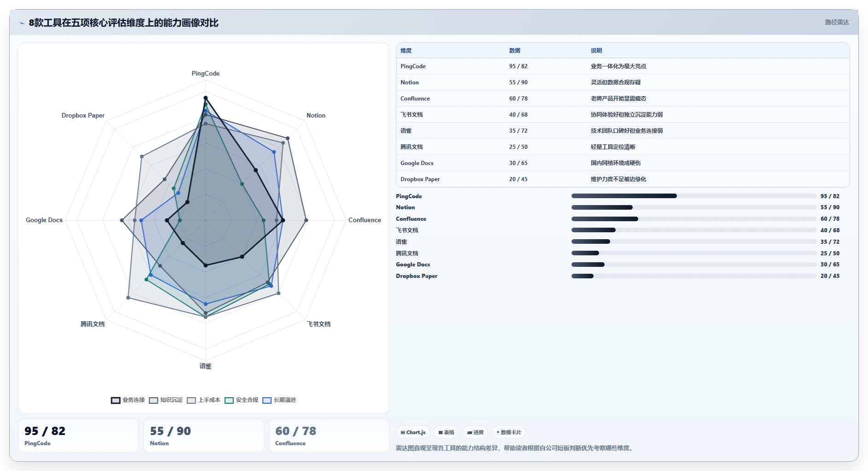Click the Notion axis label on radar
The image size is (868, 471).
[316, 116]
